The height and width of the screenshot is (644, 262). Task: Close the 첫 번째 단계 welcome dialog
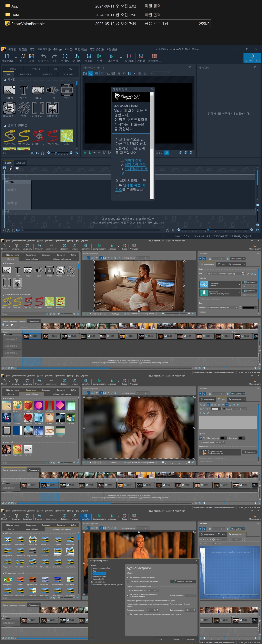[x=152, y=89]
